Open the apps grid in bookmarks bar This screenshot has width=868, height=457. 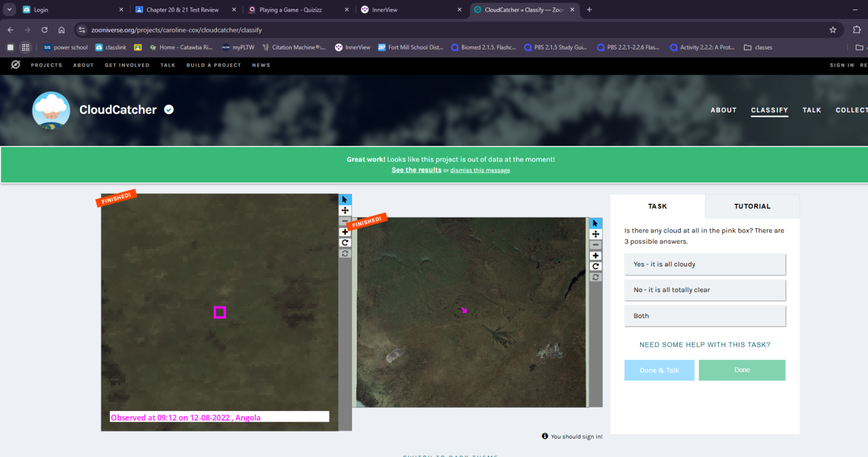point(26,47)
